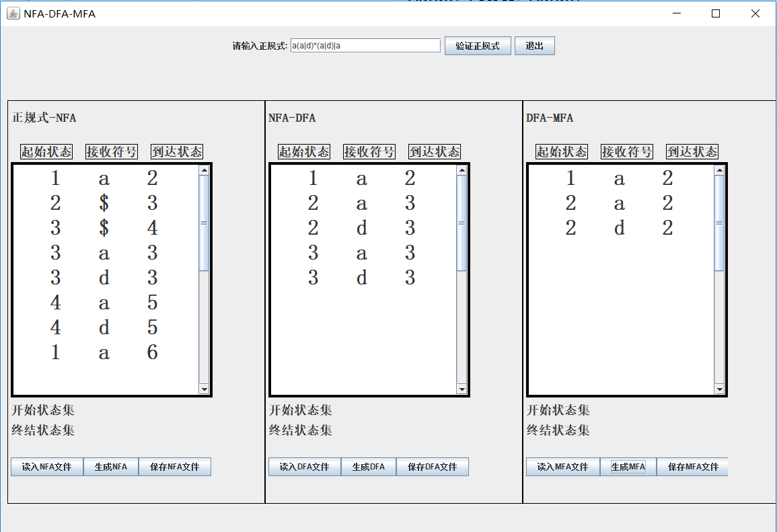Click the 保存NFA文件 save button

point(175,466)
